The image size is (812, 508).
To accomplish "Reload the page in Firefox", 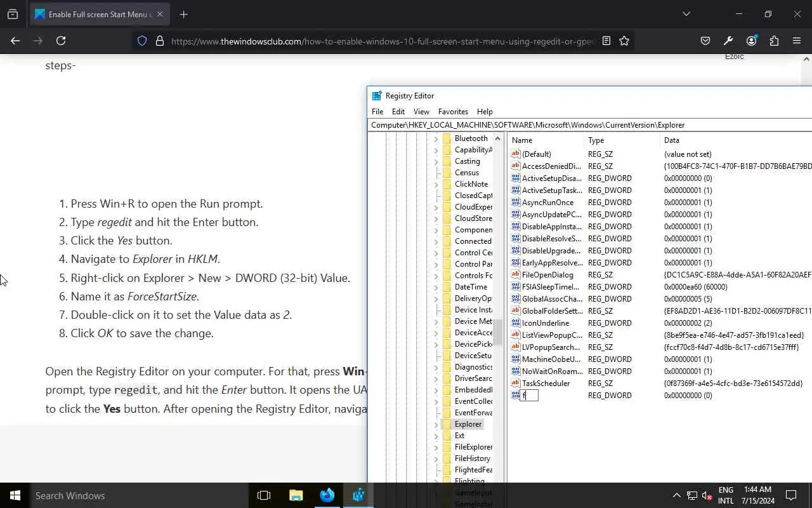I will pos(61,41).
